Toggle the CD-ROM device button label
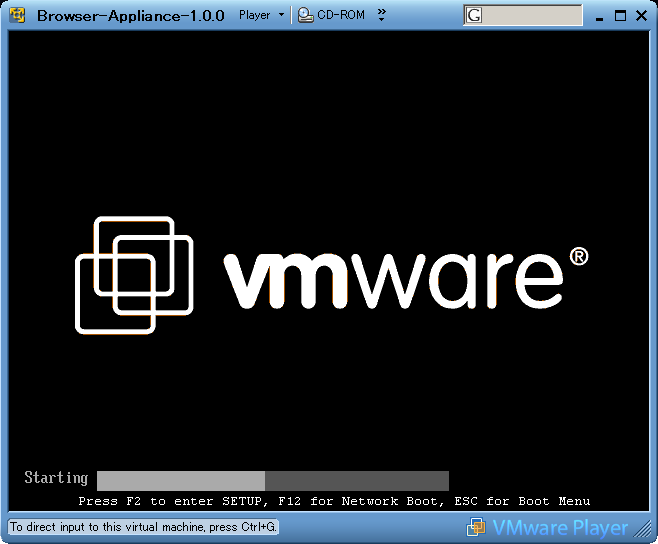 pos(341,15)
